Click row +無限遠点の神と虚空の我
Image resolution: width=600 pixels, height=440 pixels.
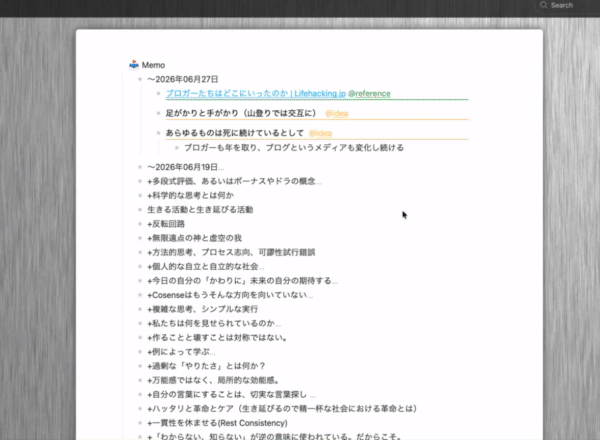(x=194, y=238)
